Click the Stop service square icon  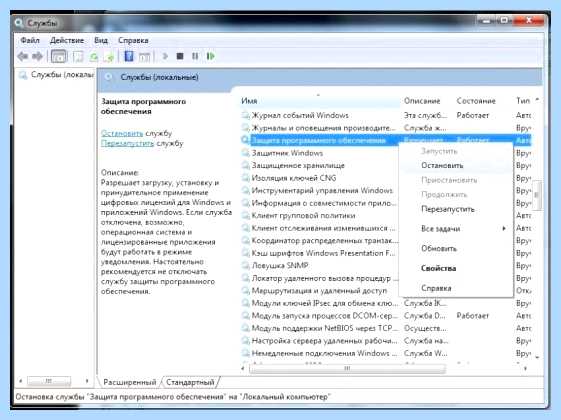(180, 56)
